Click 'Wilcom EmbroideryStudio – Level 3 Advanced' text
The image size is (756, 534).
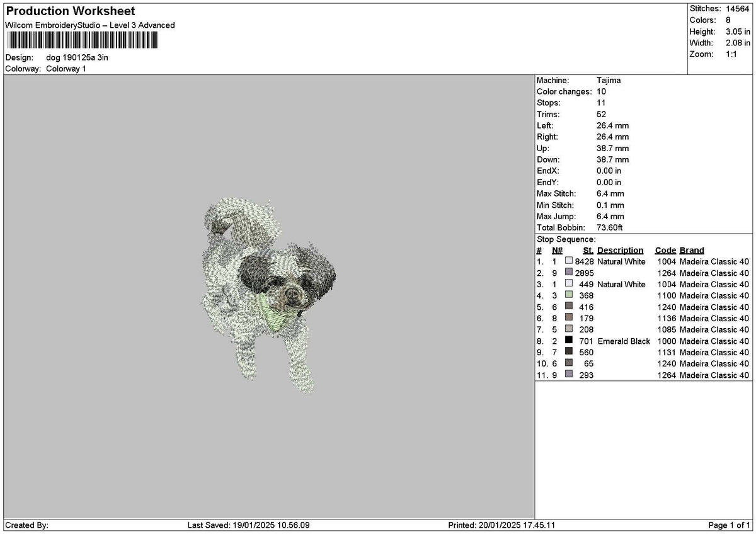90,25
